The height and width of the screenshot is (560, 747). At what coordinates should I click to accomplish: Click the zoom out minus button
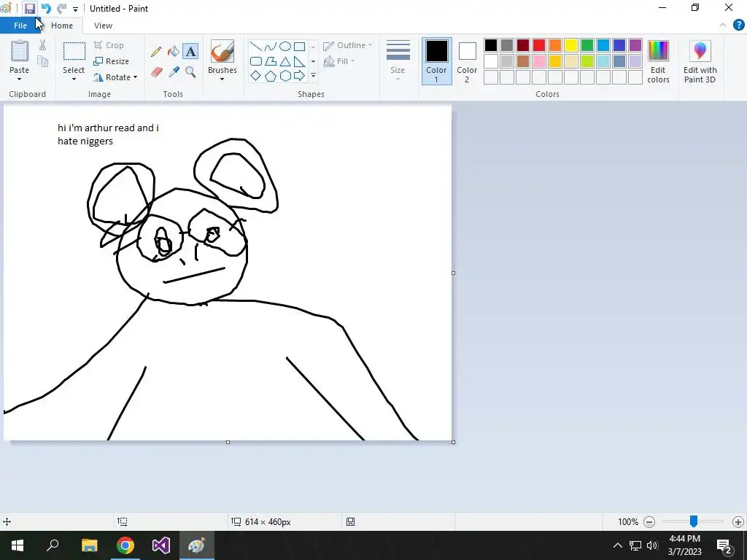[x=649, y=522]
